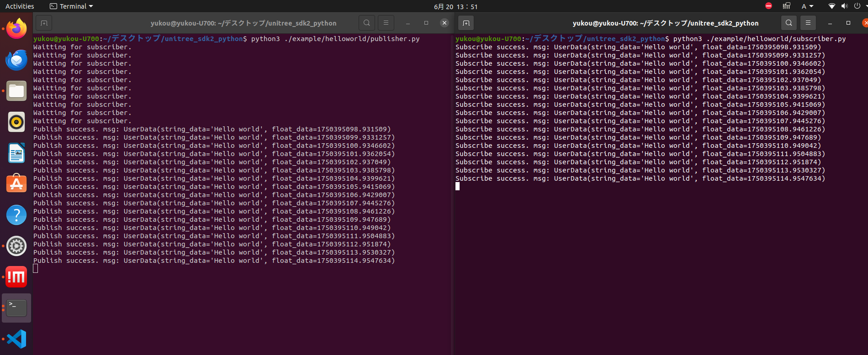
Task: Maximize the left terminal window
Action: (x=426, y=23)
